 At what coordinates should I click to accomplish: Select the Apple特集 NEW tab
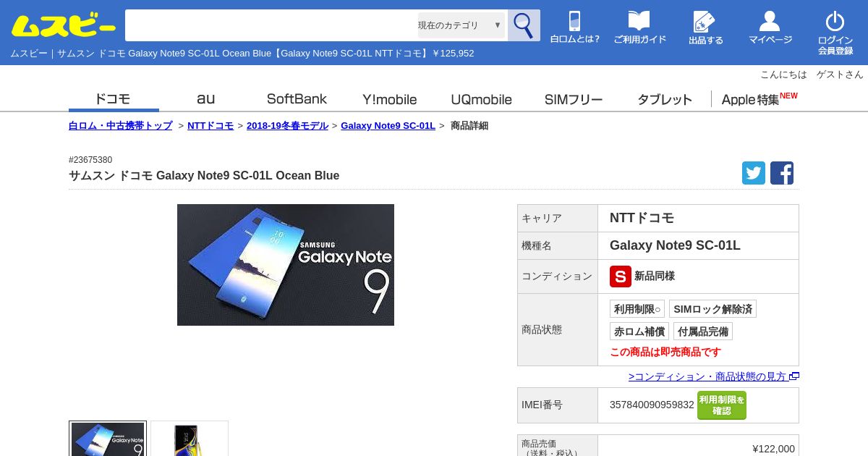click(759, 99)
